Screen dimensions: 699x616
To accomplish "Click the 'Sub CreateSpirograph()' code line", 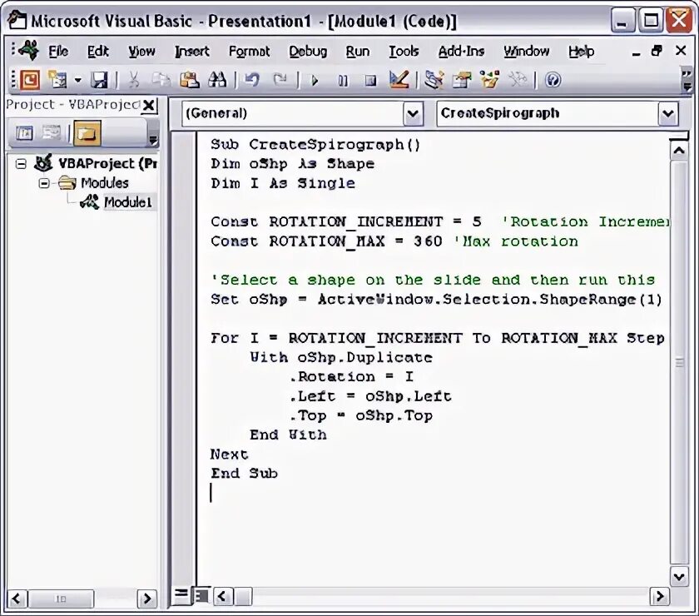I will click(315, 145).
